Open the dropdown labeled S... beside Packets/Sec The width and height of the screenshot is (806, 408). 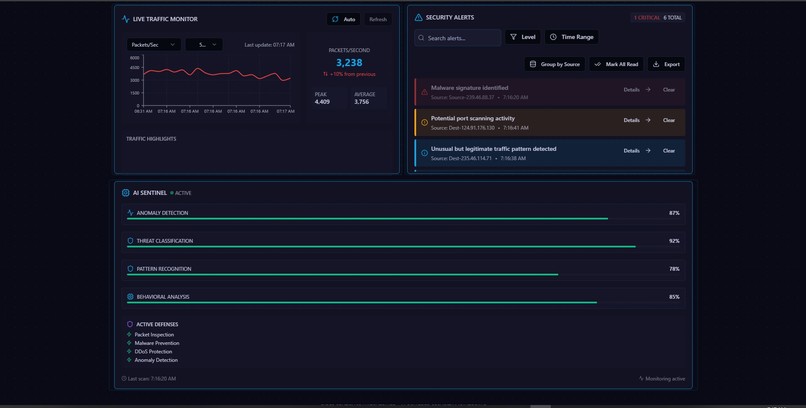tap(204, 45)
